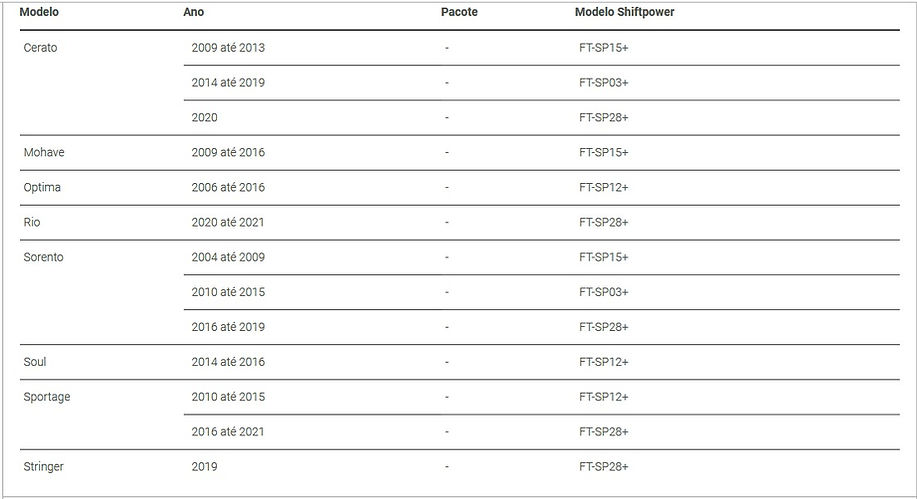Click FT-SP12+ in the Optima row

click(604, 187)
